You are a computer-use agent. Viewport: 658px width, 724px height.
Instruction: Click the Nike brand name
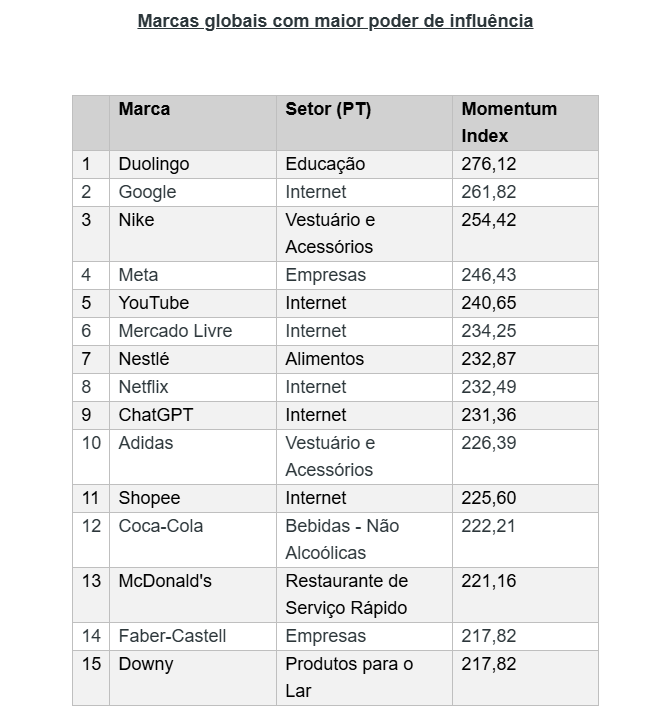point(137,220)
